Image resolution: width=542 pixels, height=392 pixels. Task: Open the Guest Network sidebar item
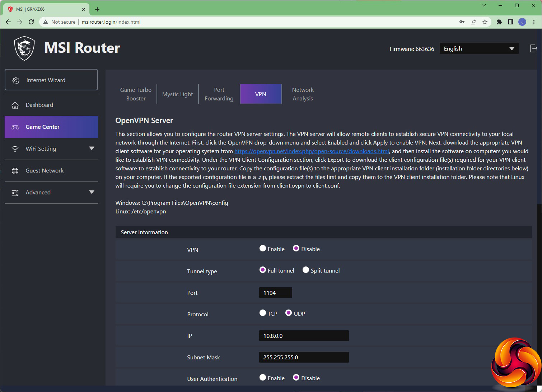pyautogui.click(x=51, y=171)
